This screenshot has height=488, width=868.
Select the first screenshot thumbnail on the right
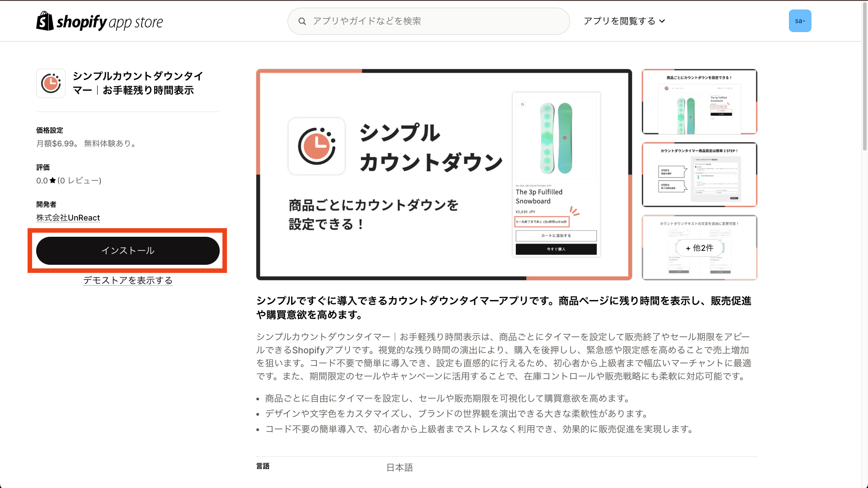point(699,101)
